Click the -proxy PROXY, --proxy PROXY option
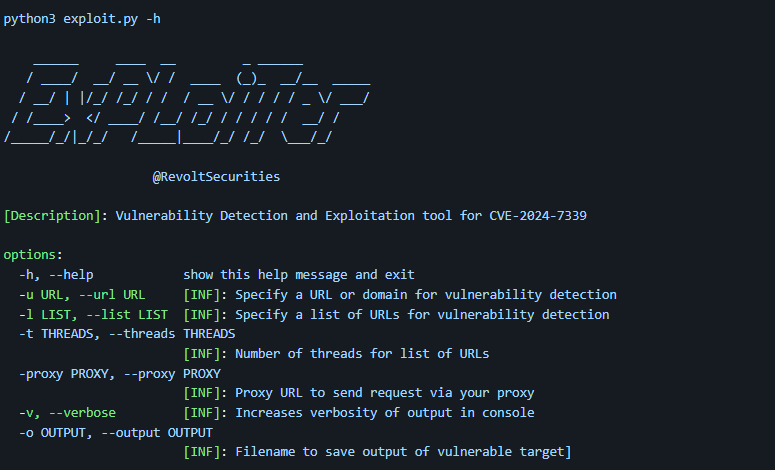Image resolution: width=775 pixels, height=470 pixels. [x=120, y=373]
